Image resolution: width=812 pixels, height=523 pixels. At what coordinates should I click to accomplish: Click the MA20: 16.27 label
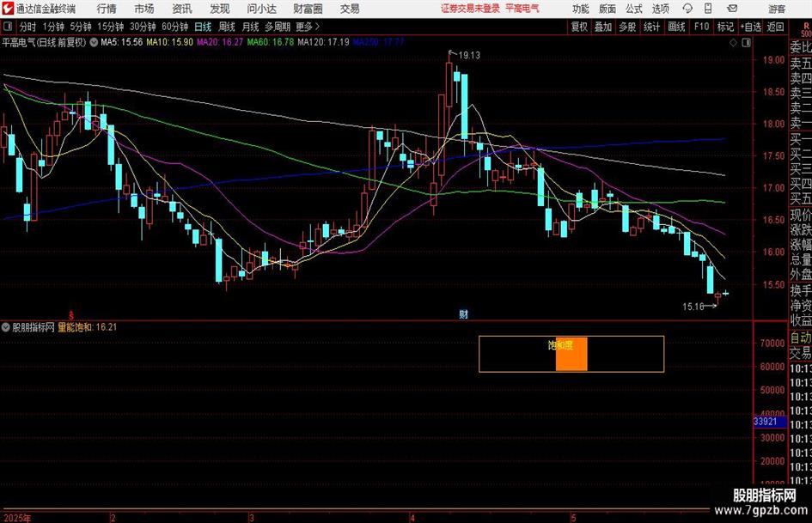tap(220, 42)
